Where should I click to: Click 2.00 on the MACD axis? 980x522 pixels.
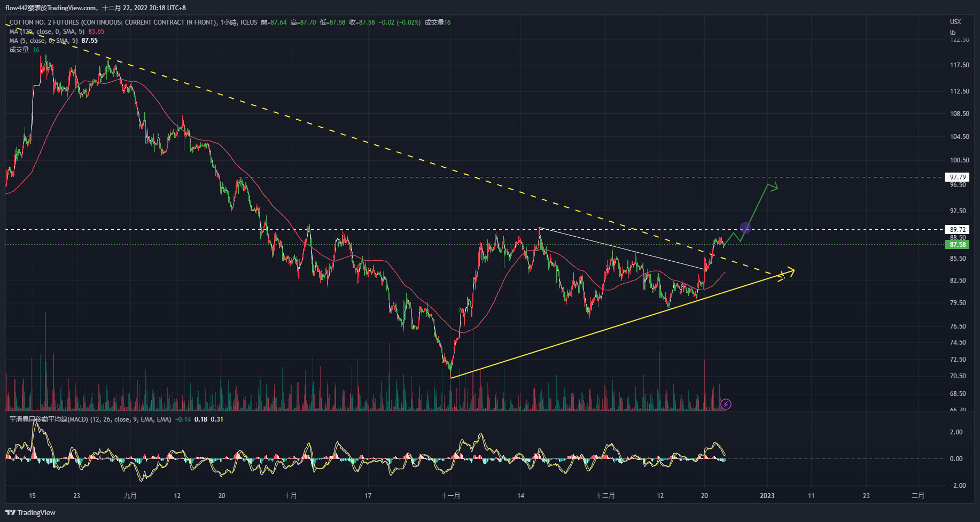[956, 432]
